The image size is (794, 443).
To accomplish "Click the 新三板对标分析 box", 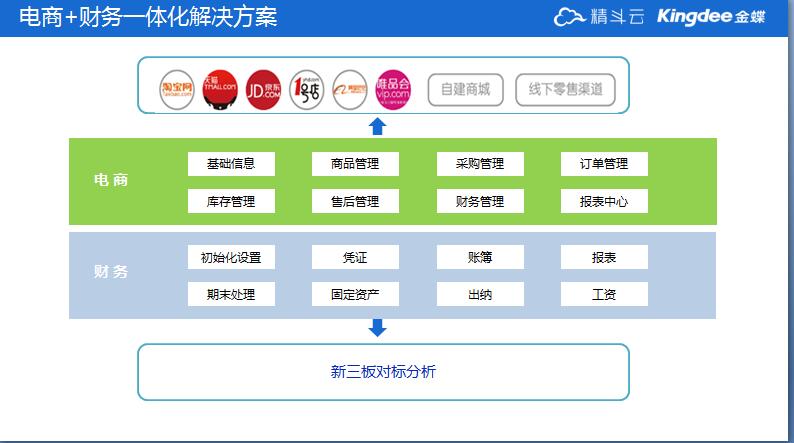I will tap(383, 372).
